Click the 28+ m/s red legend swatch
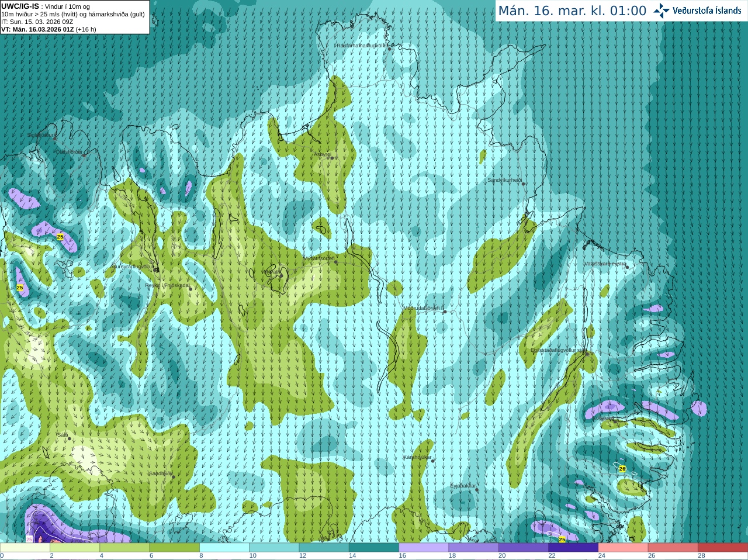 point(723,548)
